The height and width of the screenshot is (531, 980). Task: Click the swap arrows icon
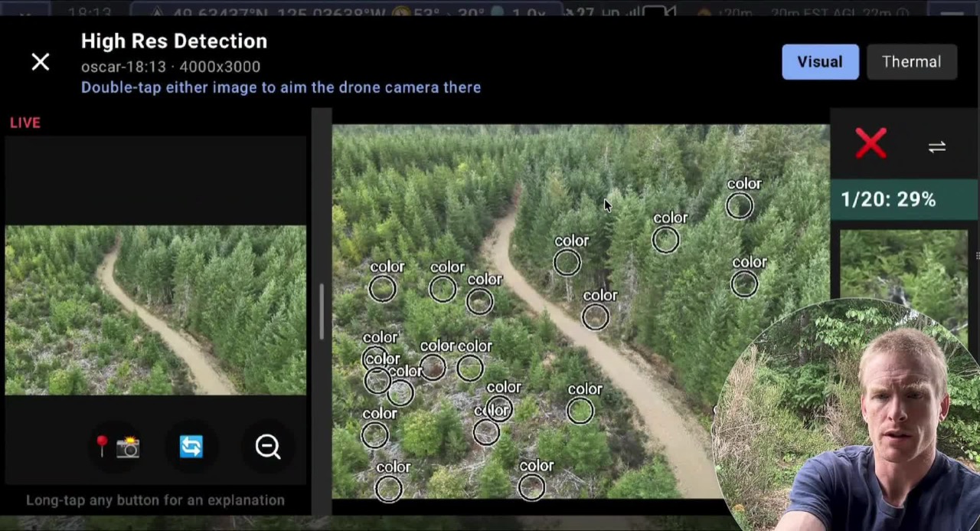point(937,147)
